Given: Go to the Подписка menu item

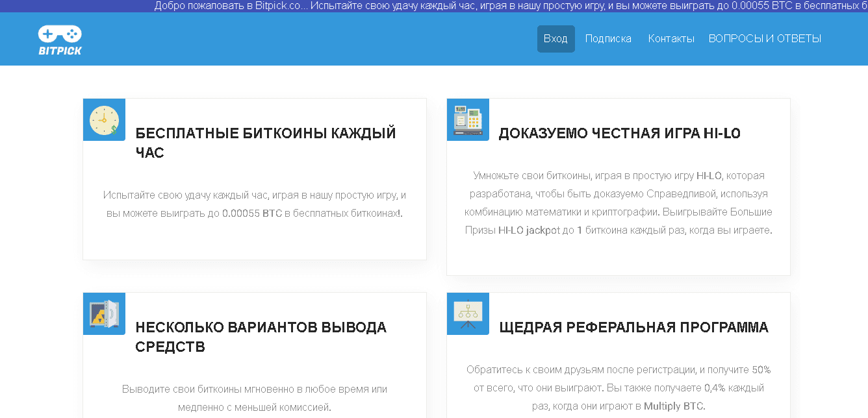Looking at the screenshot, I should tap(608, 39).
